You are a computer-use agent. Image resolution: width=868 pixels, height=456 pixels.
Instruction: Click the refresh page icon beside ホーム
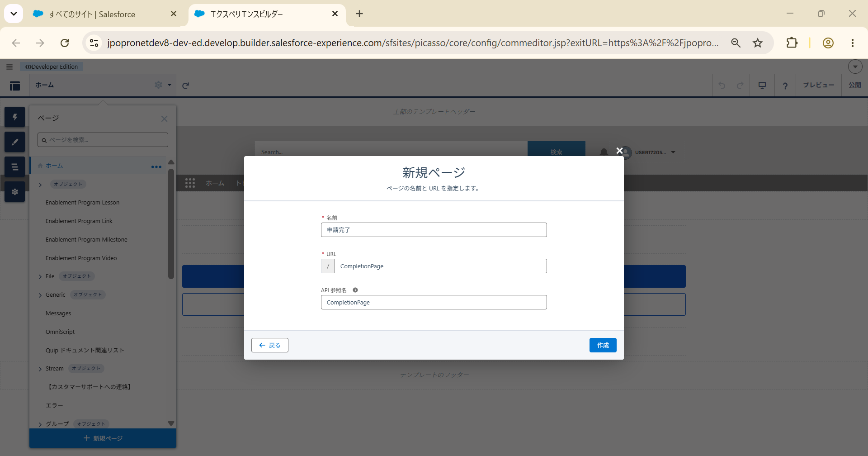(185, 85)
